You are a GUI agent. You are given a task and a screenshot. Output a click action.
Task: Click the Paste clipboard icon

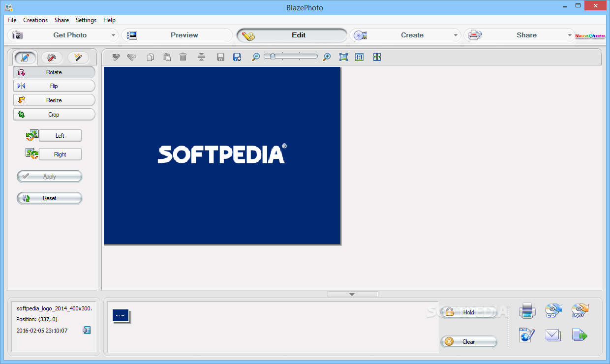pyautogui.click(x=167, y=57)
